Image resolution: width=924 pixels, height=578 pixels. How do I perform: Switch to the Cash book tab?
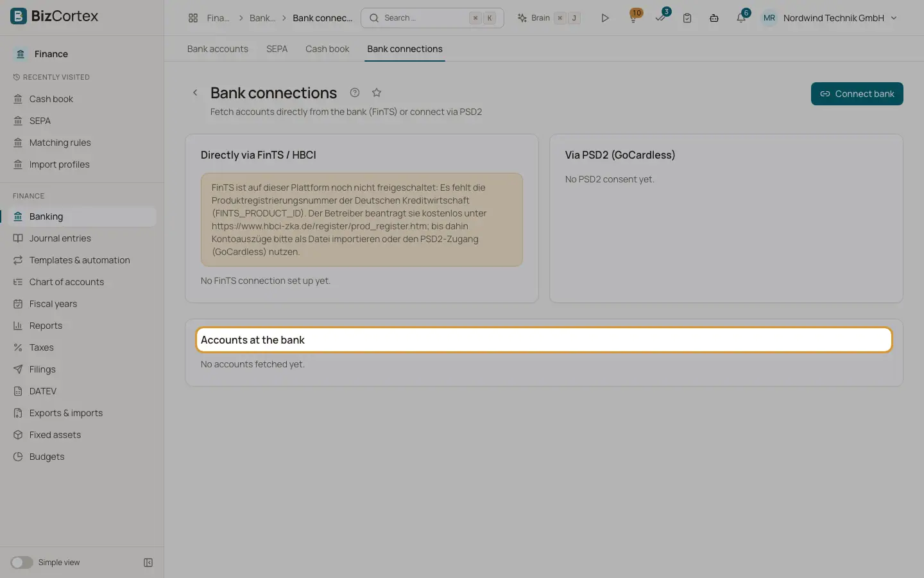pyautogui.click(x=327, y=49)
